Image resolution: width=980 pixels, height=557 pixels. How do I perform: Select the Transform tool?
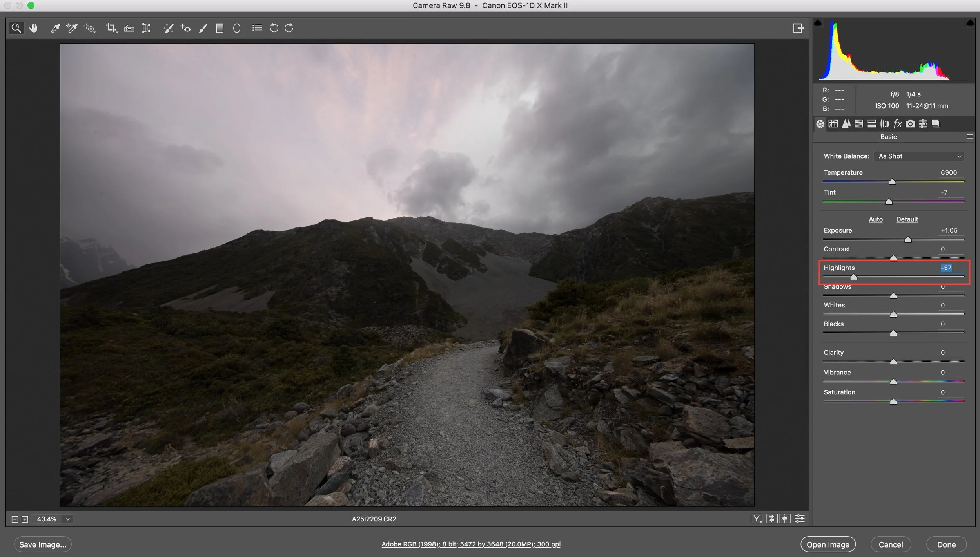tap(146, 28)
